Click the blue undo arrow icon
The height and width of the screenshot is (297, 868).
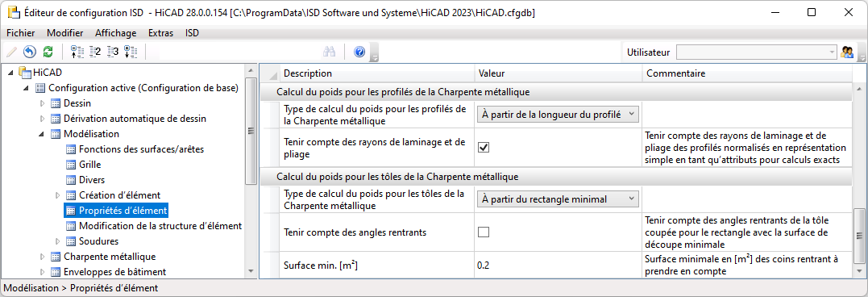(x=30, y=52)
